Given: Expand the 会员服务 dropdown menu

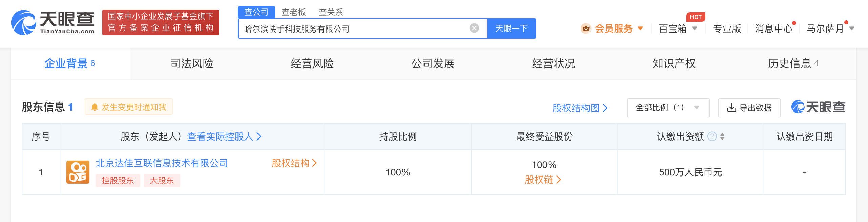Looking at the screenshot, I should tap(640, 29).
